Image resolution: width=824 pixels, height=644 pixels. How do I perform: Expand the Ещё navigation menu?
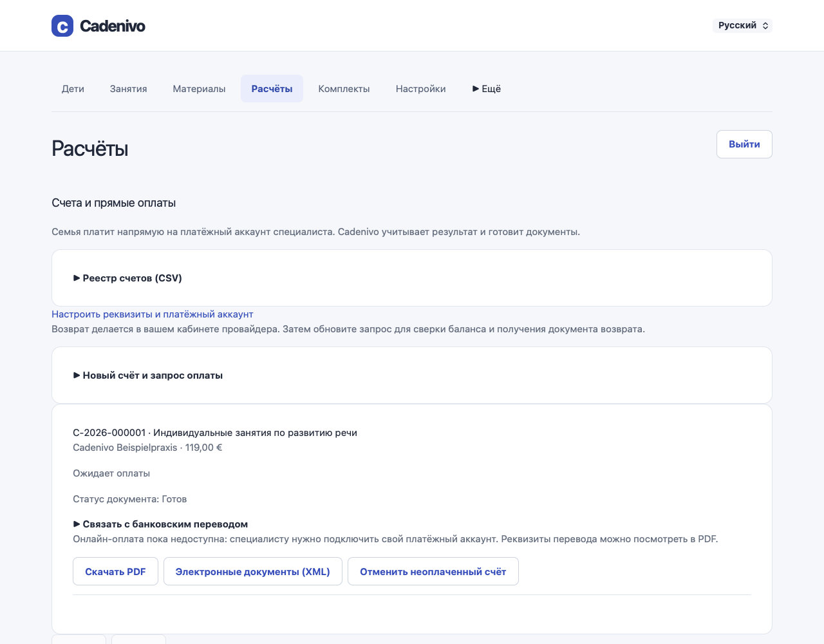tap(487, 89)
